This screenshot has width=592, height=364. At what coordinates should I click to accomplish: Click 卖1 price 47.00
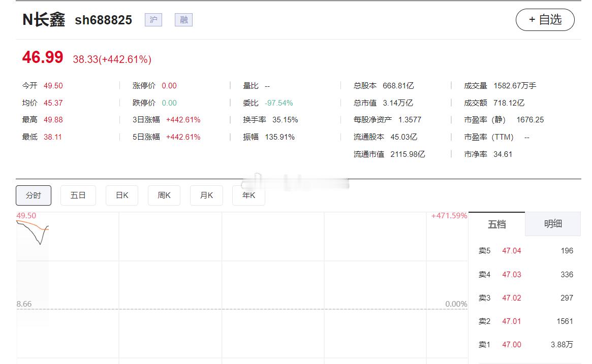coord(512,345)
